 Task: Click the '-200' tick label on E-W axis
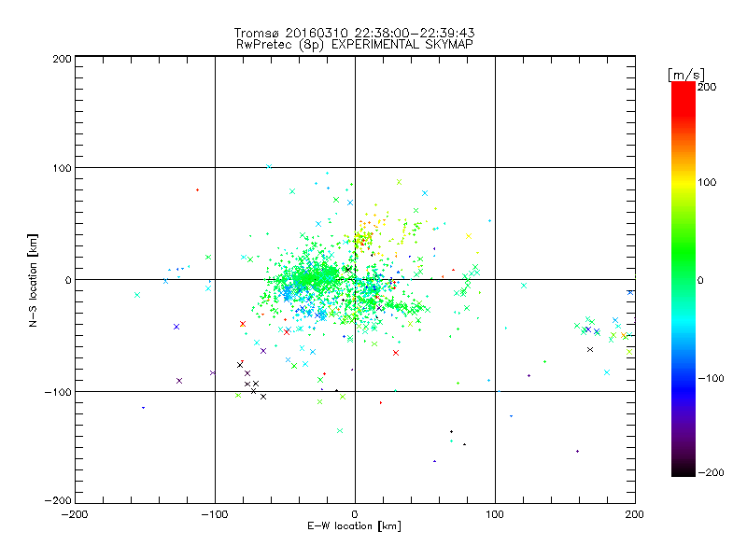pos(75,514)
